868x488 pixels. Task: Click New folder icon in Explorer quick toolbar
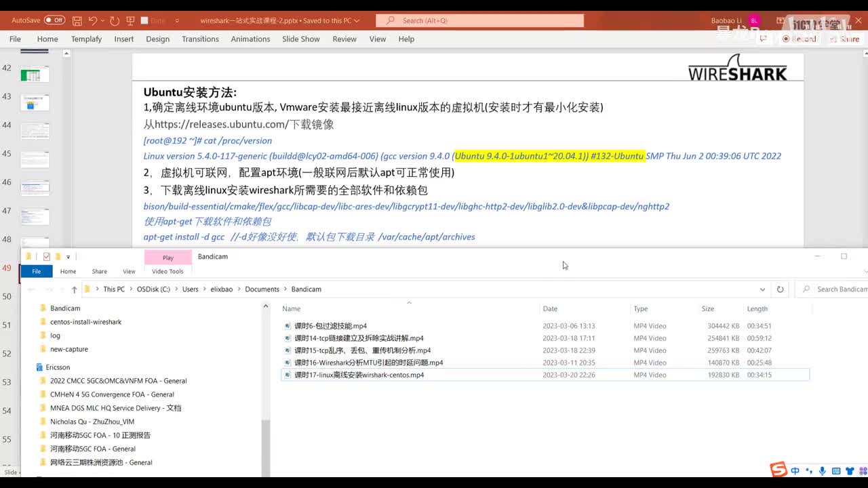[x=58, y=257]
